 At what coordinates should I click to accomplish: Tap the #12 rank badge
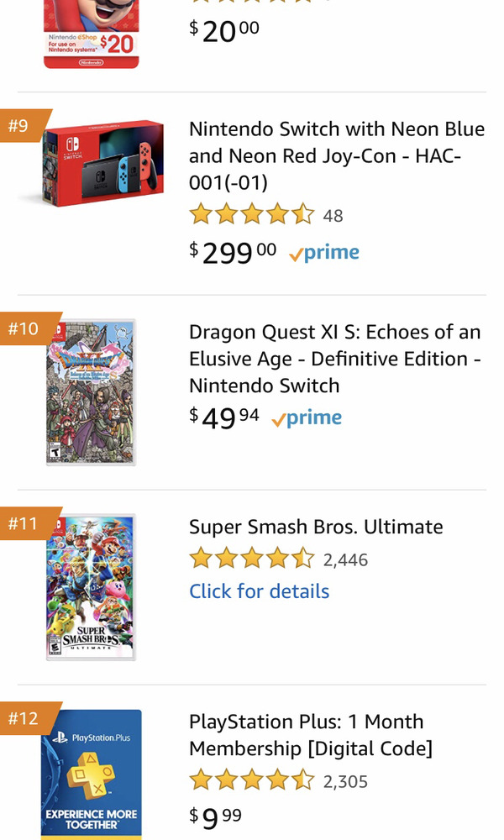[x=25, y=718]
